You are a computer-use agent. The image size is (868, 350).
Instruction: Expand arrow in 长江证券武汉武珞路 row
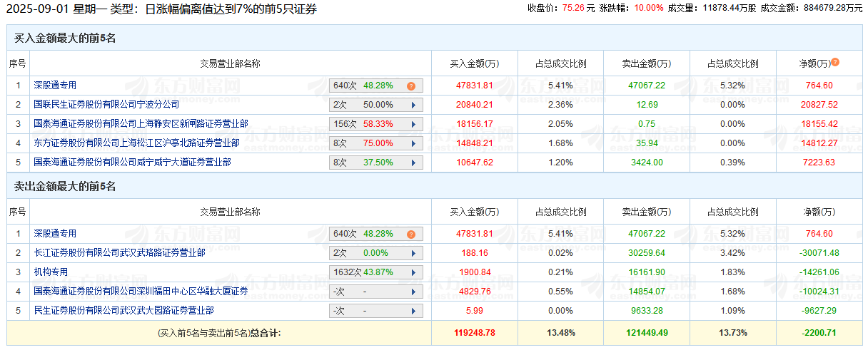pyautogui.click(x=413, y=253)
